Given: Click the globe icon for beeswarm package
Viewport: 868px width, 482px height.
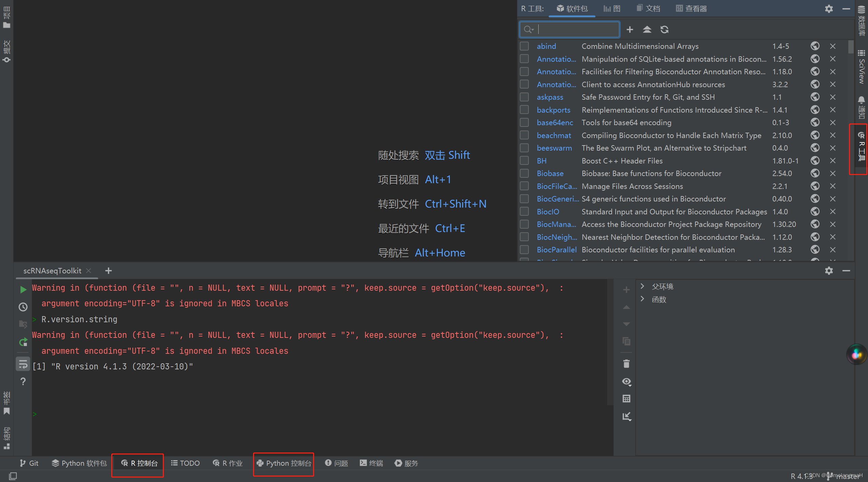Looking at the screenshot, I should pos(815,148).
